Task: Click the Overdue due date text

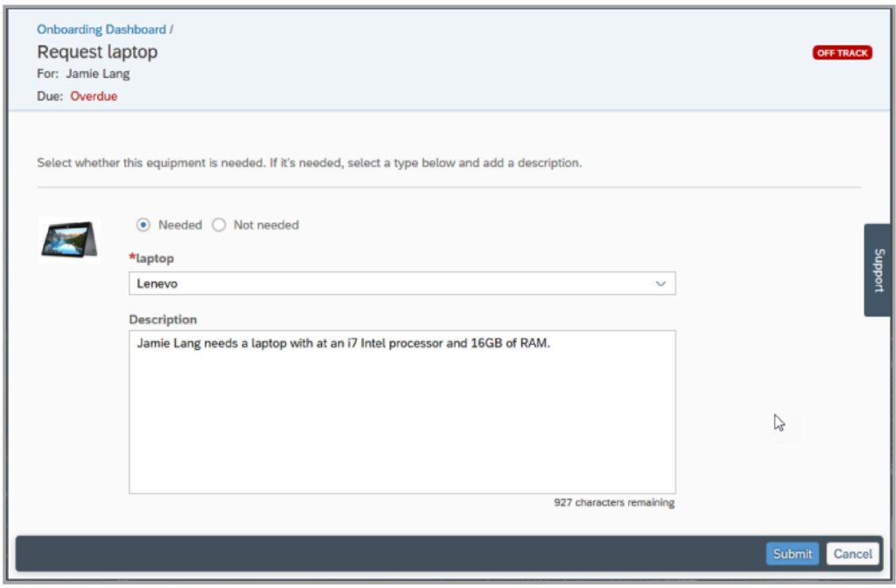Action: coord(94,96)
